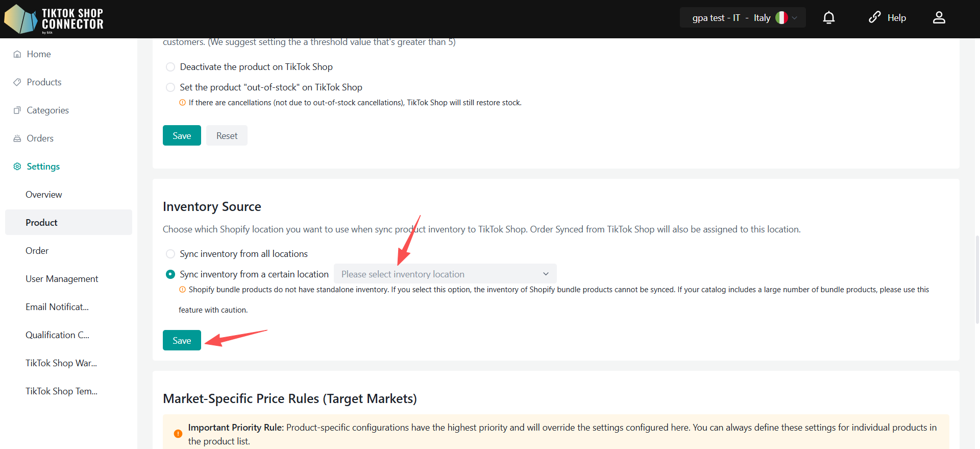This screenshot has width=980, height=449.
Task: Save the out-of-stock threshold settings above Reset
Action: tap(182, 135)
